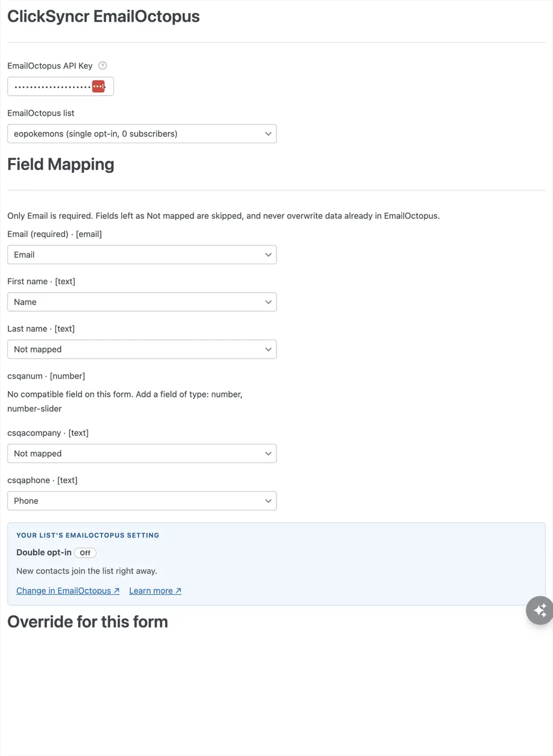Open the csqacompany field mapping dropdown
The width and height of the screenshot is (553, 756).
(142, 454)
